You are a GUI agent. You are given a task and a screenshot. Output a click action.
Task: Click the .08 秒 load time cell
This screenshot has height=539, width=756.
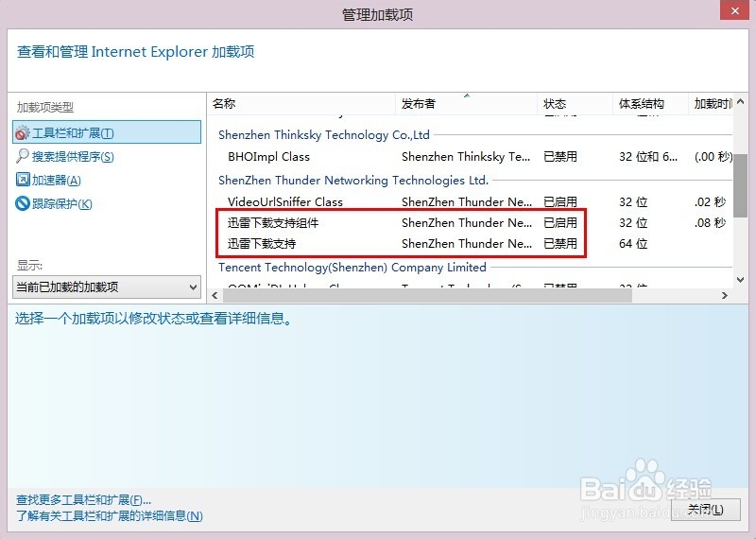coord(711,222)
